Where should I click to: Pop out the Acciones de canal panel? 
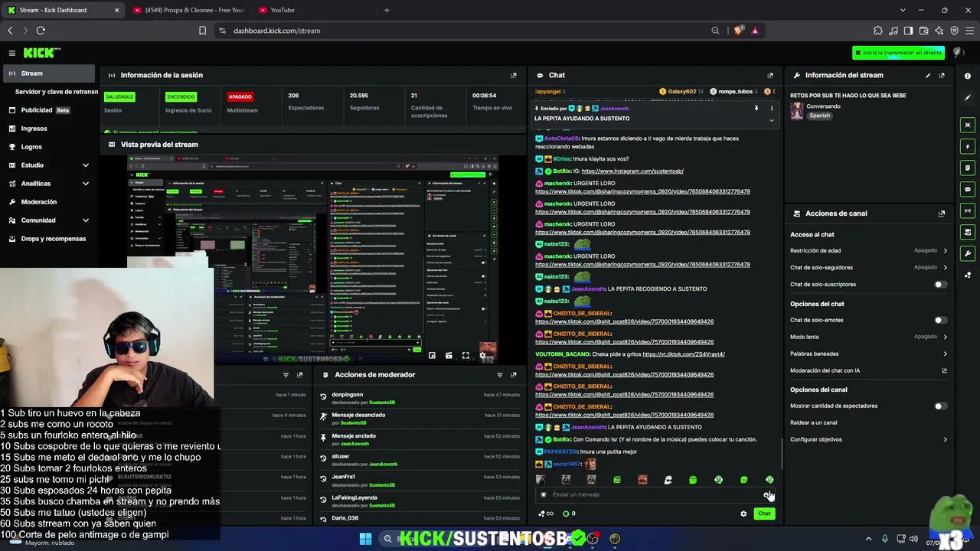coord(942,214)
